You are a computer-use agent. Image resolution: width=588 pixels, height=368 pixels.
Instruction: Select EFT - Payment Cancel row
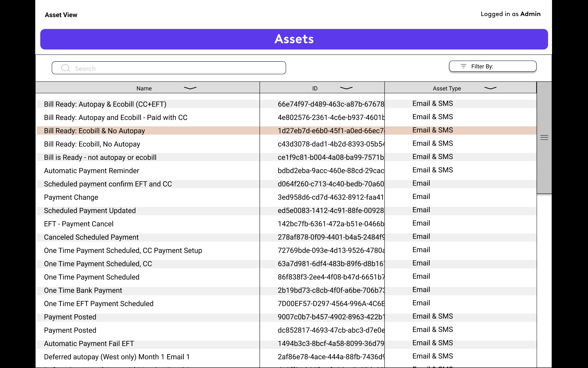286,224
